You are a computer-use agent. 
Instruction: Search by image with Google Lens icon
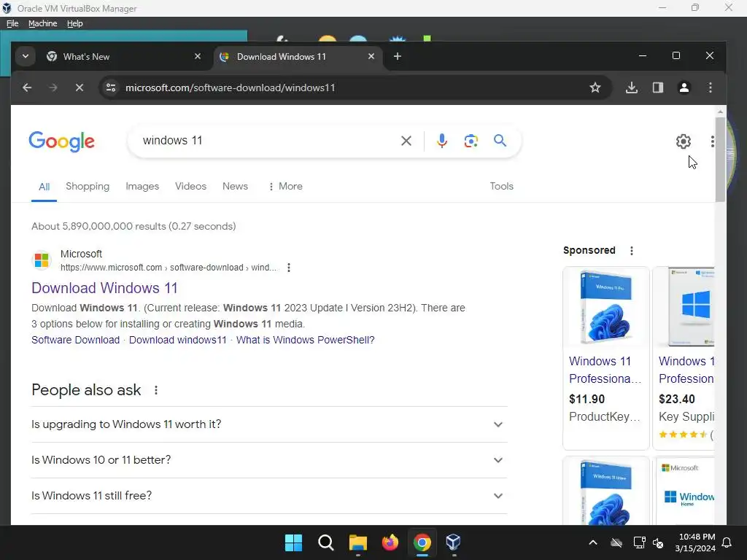click(471, 141)
